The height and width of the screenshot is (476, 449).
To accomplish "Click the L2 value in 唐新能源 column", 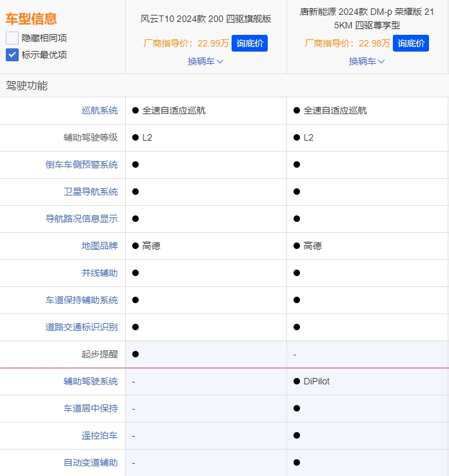I will pyautogui.click(x=308, y=137).
